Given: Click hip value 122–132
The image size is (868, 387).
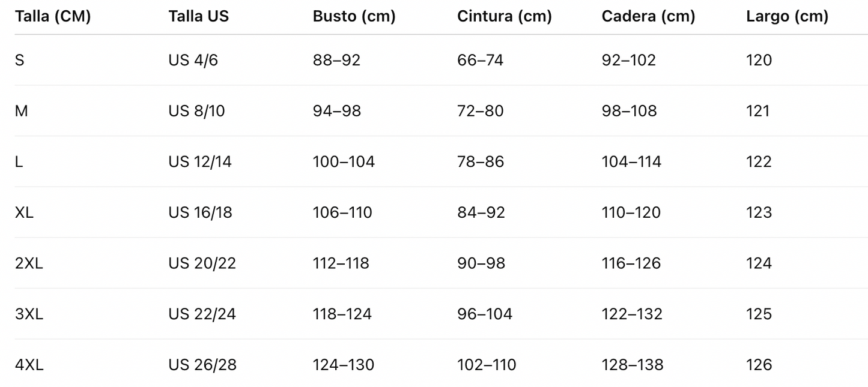Looking at the screenshot, I should pos(632,314).
